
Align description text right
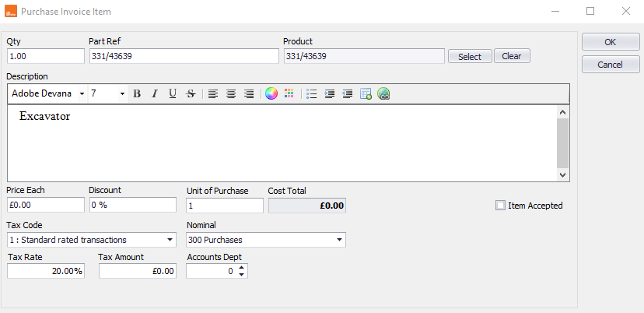click(x=249, y=93)
